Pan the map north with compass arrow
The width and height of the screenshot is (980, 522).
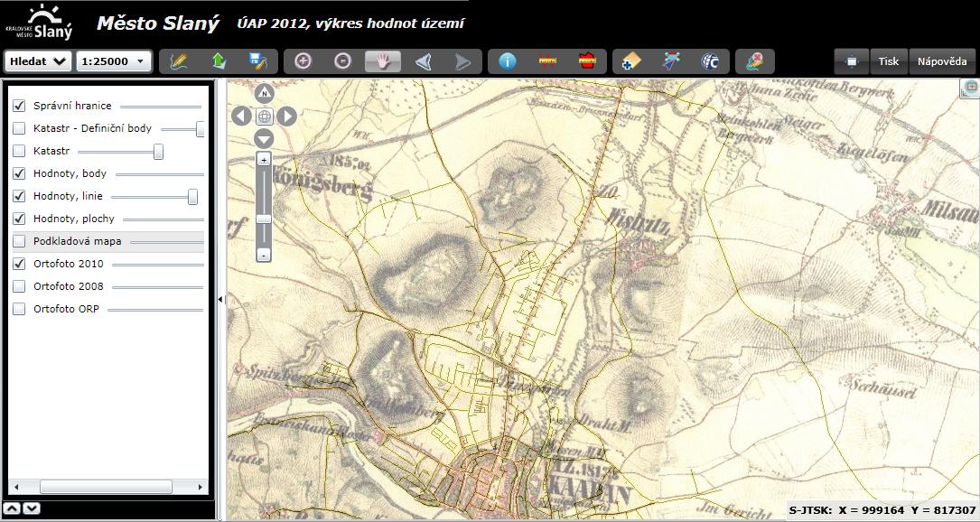click(265, 94)
